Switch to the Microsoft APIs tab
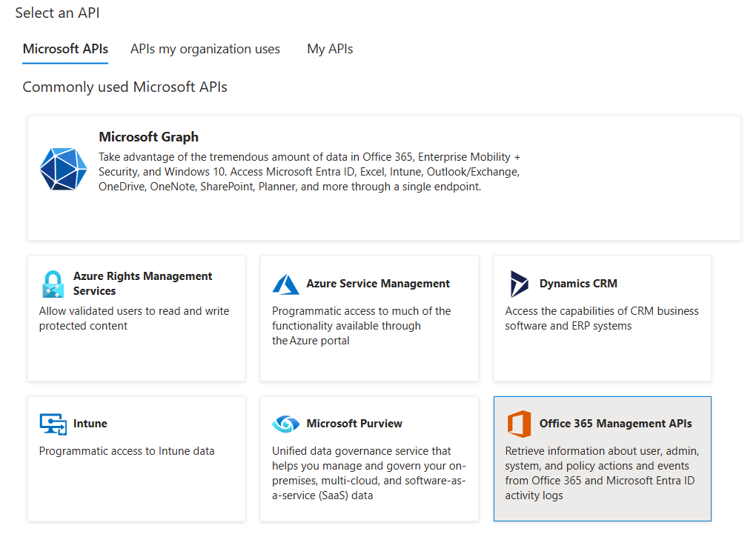Screen dimensions: 756x534 pos(65,49)
